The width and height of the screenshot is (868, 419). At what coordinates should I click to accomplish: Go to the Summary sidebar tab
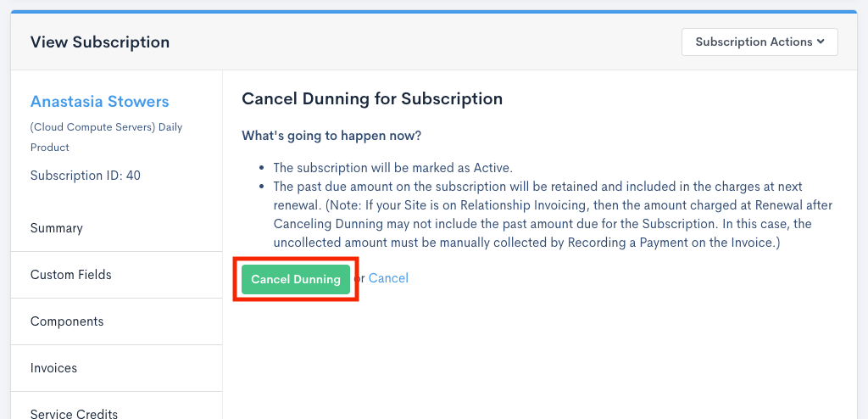point(57,228)
